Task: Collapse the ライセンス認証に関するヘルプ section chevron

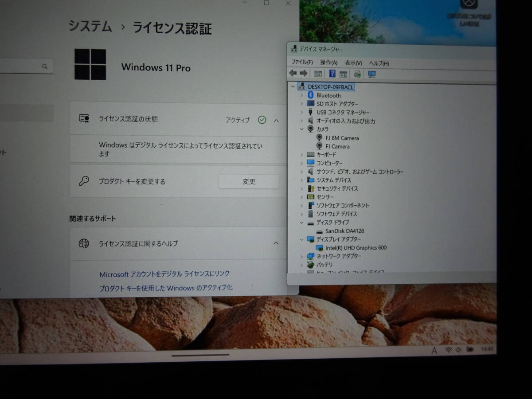Action: tap(276, 243)
